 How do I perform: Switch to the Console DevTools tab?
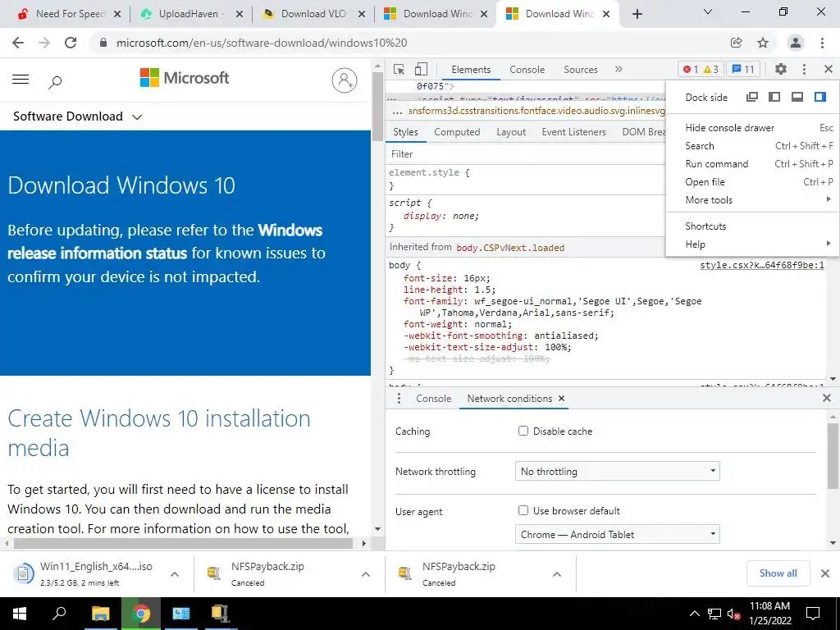527,70
